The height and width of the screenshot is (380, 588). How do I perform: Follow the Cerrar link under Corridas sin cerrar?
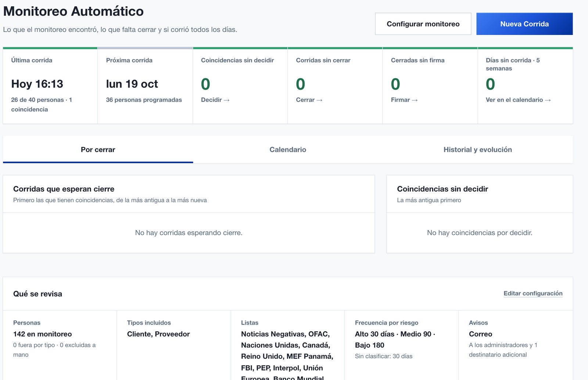(309, 100)
